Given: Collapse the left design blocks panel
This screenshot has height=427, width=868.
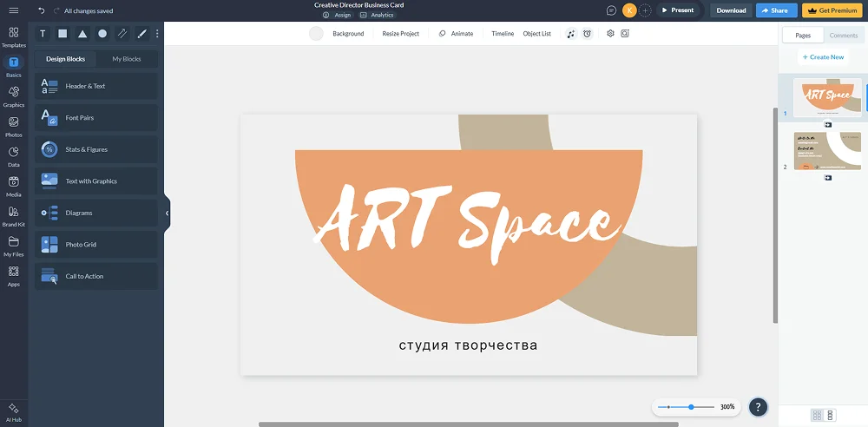Looking at the screenshot, I should click(x=168, y=213).
